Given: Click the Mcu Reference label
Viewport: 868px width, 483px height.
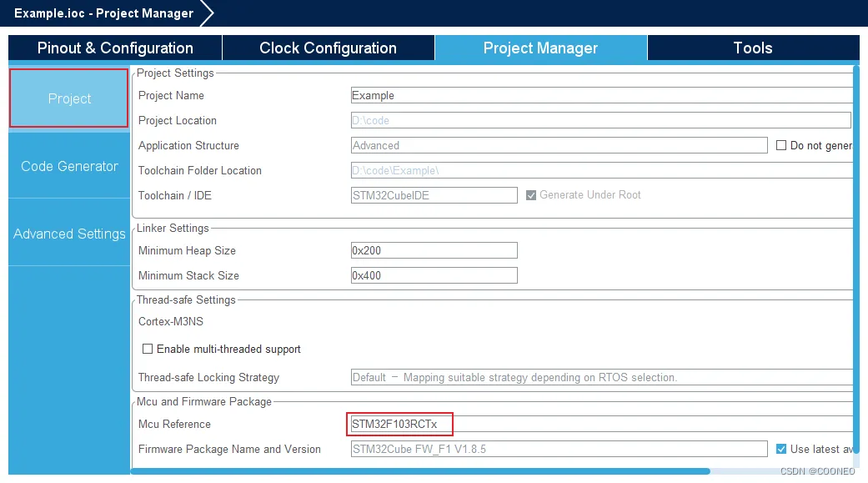Looking at the screenshot, I should click(x=174, y=424).
